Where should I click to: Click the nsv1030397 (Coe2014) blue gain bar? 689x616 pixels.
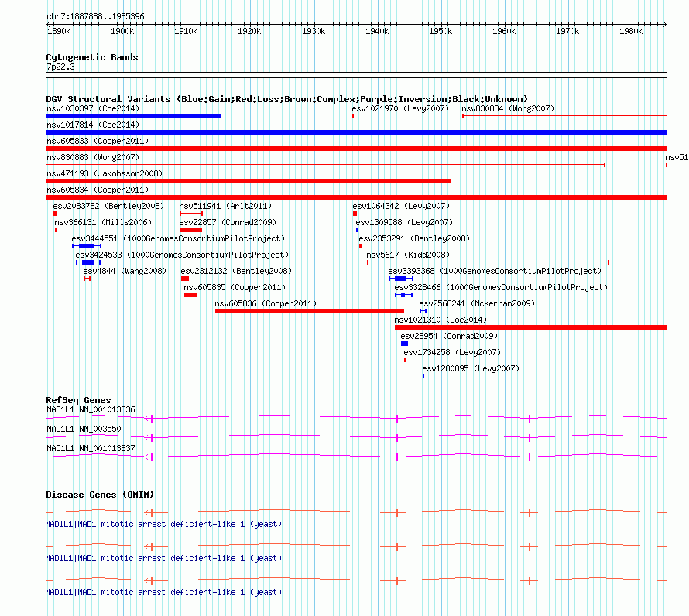[x=133, y=116]
